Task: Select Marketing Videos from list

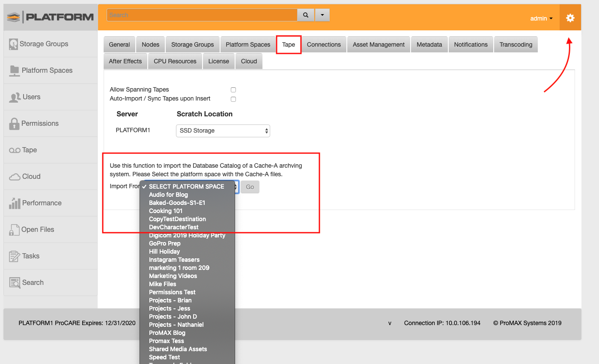Action: pyautogui.click(x=188, y=276)
